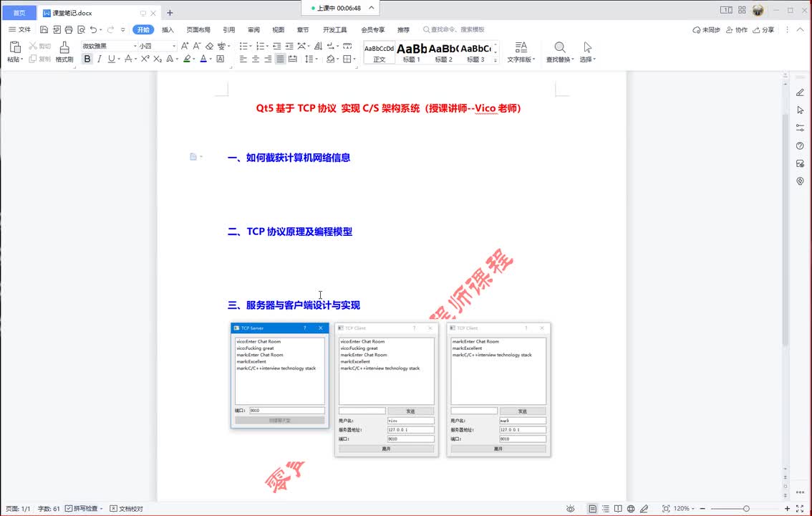Viewport: 812px width, 516px height.
Task: Click the Undo arrow icon
Action: (x=93, y=29)
